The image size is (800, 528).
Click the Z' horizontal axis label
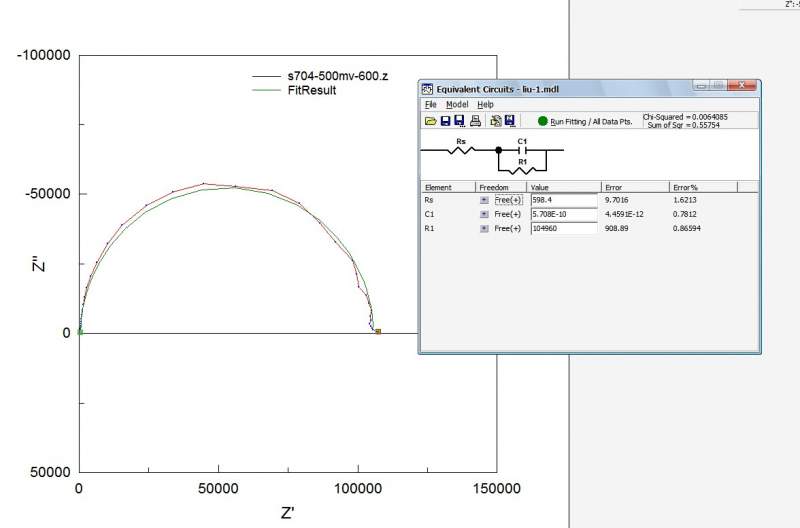tap(288, 512)
